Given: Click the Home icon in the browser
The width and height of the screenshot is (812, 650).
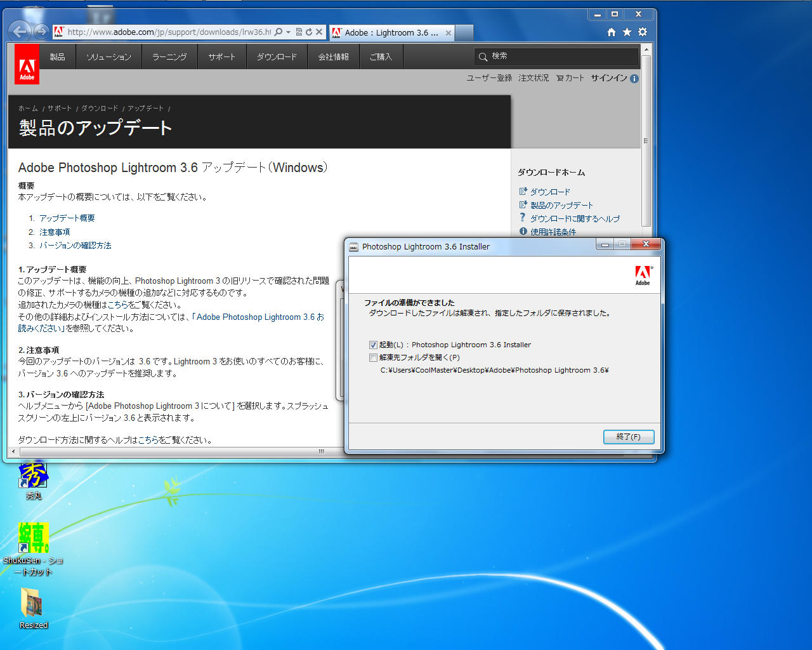Looking at the screenshot, I should point(612,32).
